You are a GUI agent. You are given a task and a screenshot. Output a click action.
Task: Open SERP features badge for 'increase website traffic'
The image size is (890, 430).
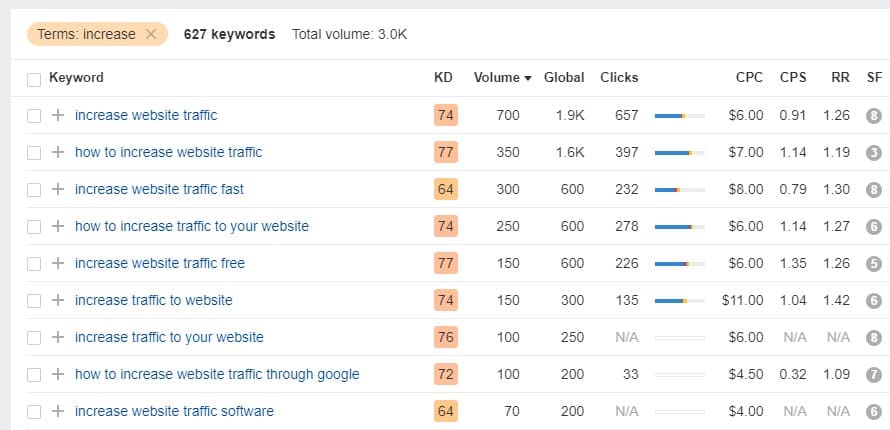(874, 116)
